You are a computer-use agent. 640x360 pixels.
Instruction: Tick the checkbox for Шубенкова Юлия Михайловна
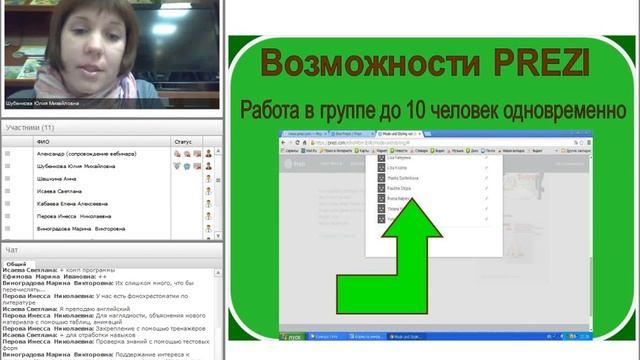[7, 166]
